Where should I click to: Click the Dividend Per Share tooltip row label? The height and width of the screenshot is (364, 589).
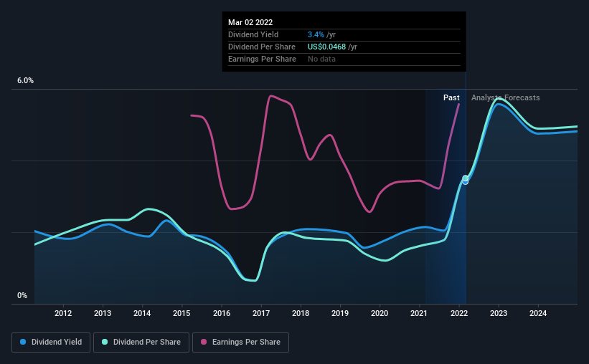[x=262, y=47]
